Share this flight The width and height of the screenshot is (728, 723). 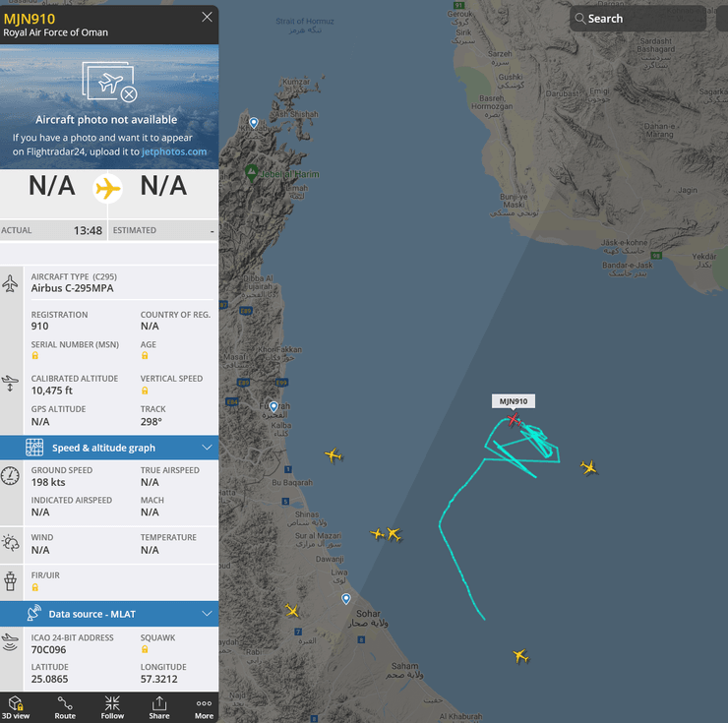tap(158, 706)
